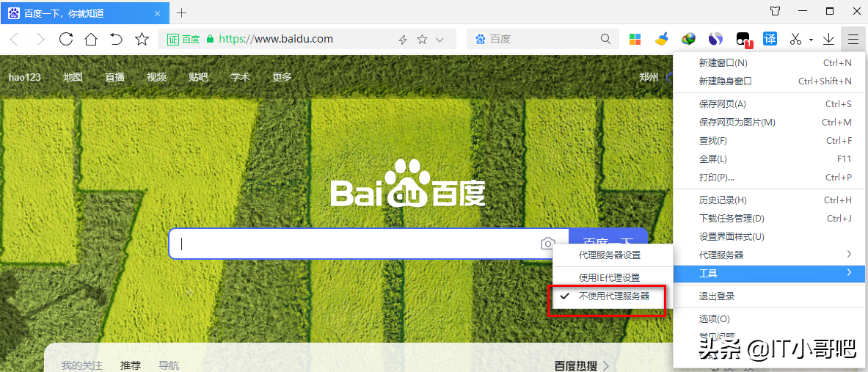Screen dimensions: 868x372
Task: Select 下载任务管理(D) menu item
Action: pos(770,218)
